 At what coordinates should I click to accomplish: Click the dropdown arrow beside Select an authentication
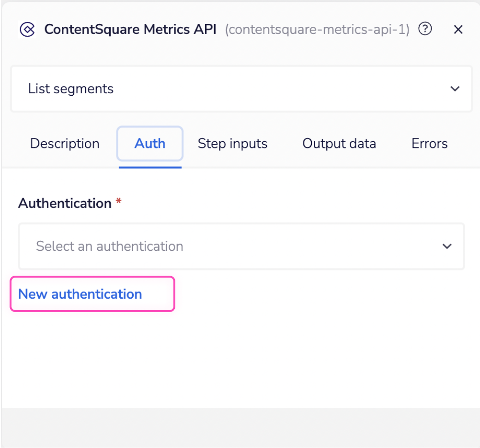(x=446, y=246)
